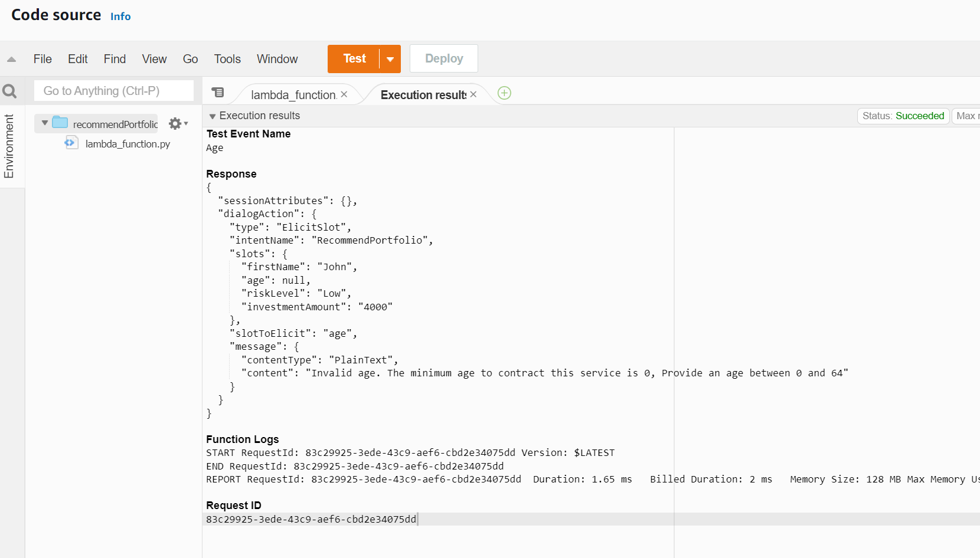Open the Test button dropdown arrow
The width and height of the screenshot is (980, 558).
389,58
